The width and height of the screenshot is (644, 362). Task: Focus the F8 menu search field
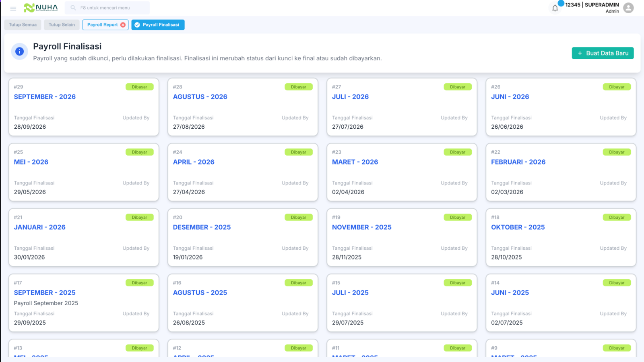click(x=107, y=8)
